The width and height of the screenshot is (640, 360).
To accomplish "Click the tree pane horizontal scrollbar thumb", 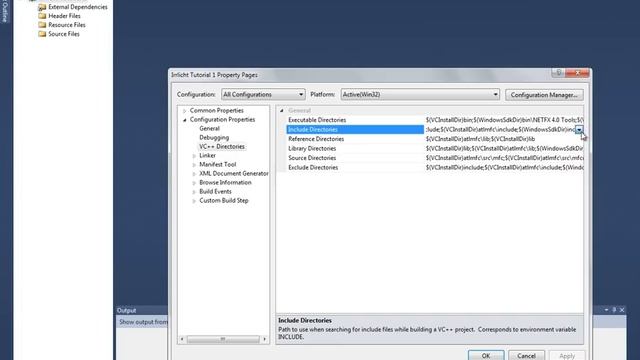I will [223, 339].
